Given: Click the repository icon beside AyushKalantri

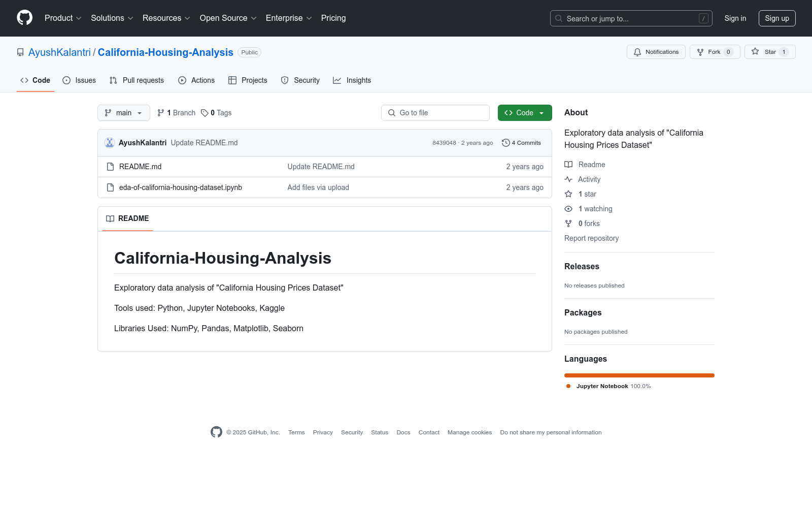Looking at the screenshot, I should pos(20,52).
